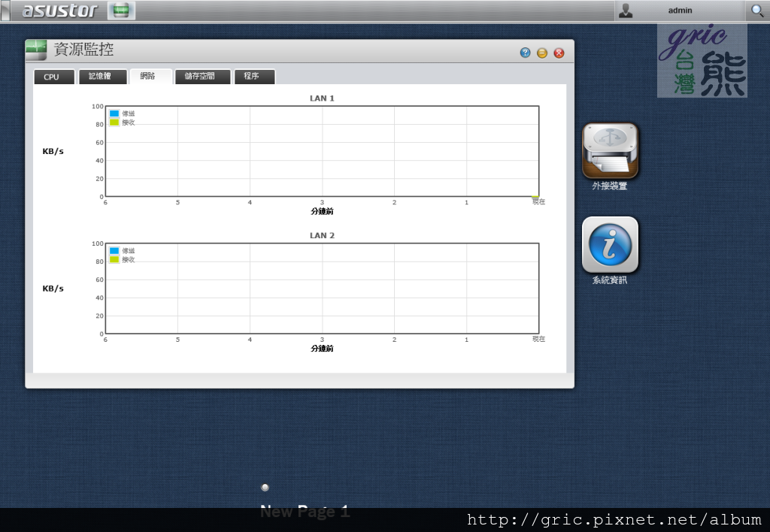Click the LAN 2 chart title
770x532 pixels.
(x=322, y=236)
